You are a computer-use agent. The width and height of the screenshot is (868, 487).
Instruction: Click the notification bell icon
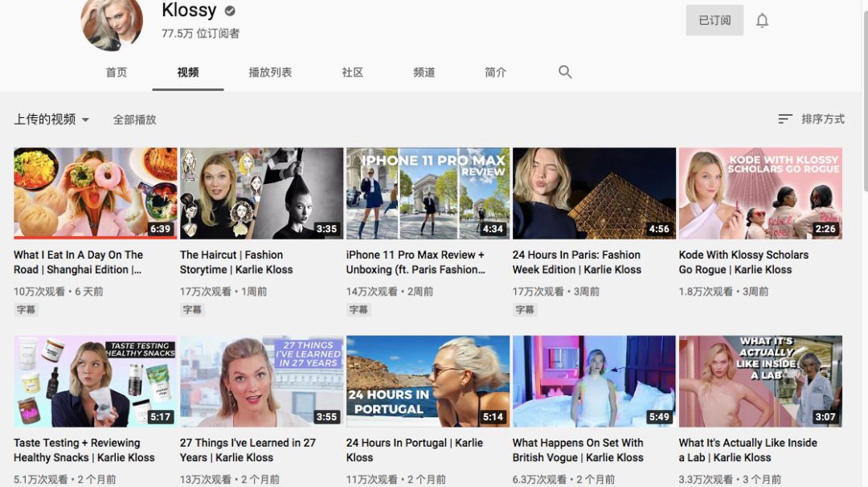(x=762, y=20)
